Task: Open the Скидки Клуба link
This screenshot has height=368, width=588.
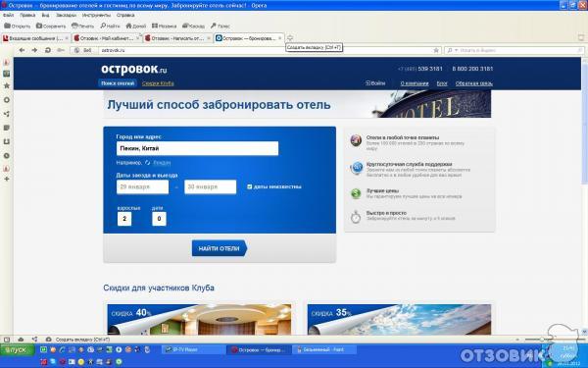Action: pos(158,83)
